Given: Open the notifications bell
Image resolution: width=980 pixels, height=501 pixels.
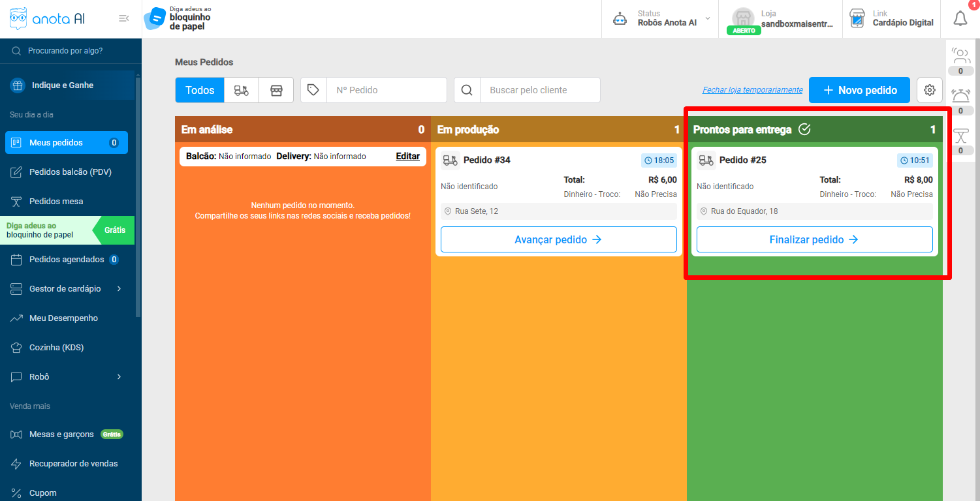Looking at the screenshot, I should click(x=960, y=19).
